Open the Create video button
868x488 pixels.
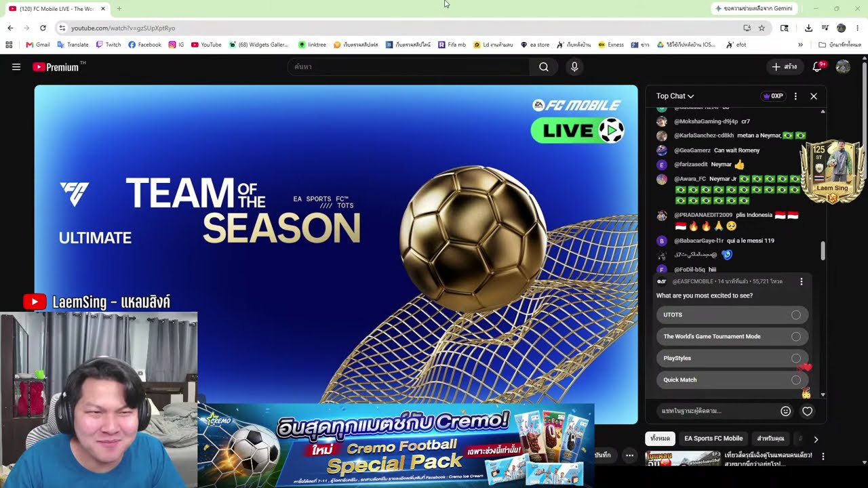[x=785, y=66]
